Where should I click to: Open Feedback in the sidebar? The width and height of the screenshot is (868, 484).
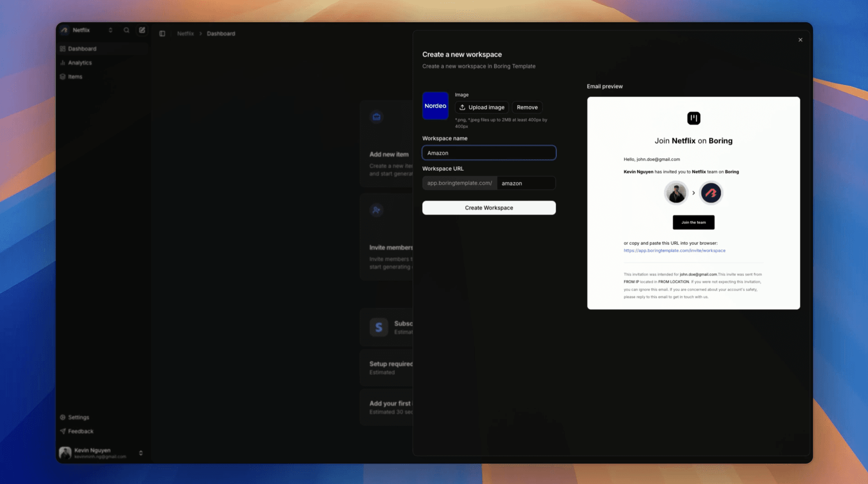pyautogui.click(x=80, y=431)
